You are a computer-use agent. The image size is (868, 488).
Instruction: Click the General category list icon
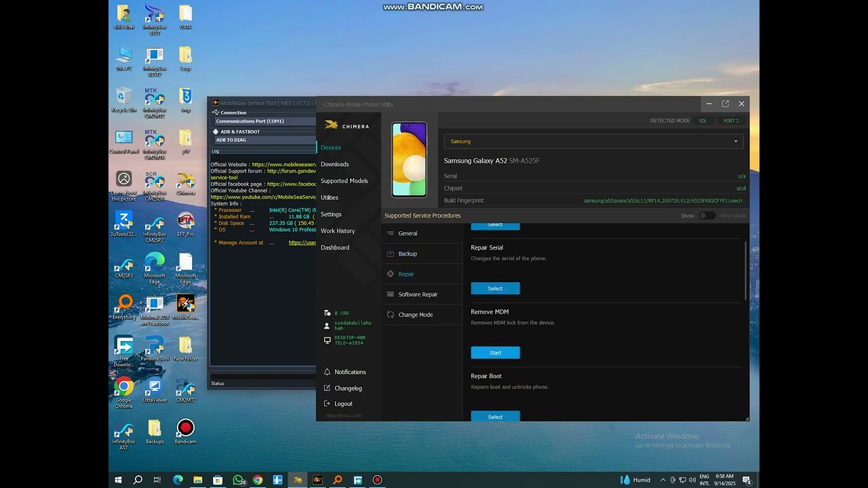tap(391, 233)
